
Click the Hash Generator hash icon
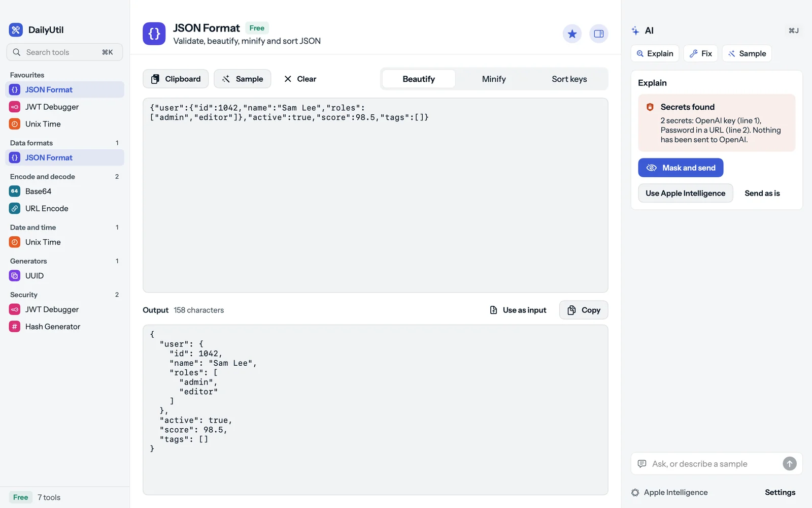pyautogui.click(x=15, y=327)
